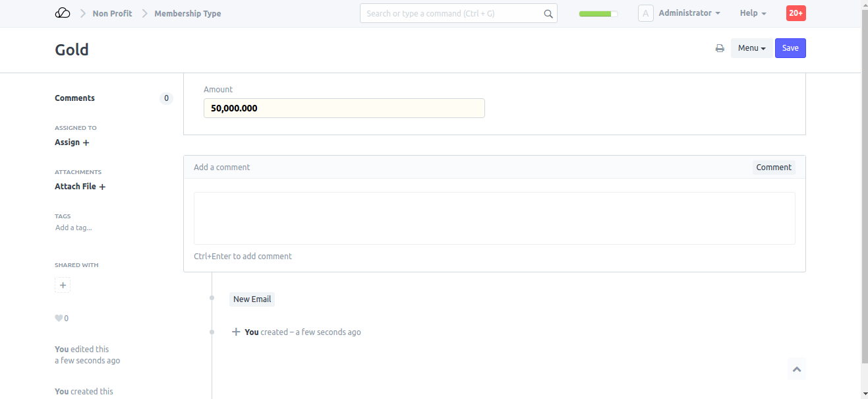Screen dimensions: 868x399
Task: Click the Amount input field
Action: pyautogui.click(x=344, y=108)
